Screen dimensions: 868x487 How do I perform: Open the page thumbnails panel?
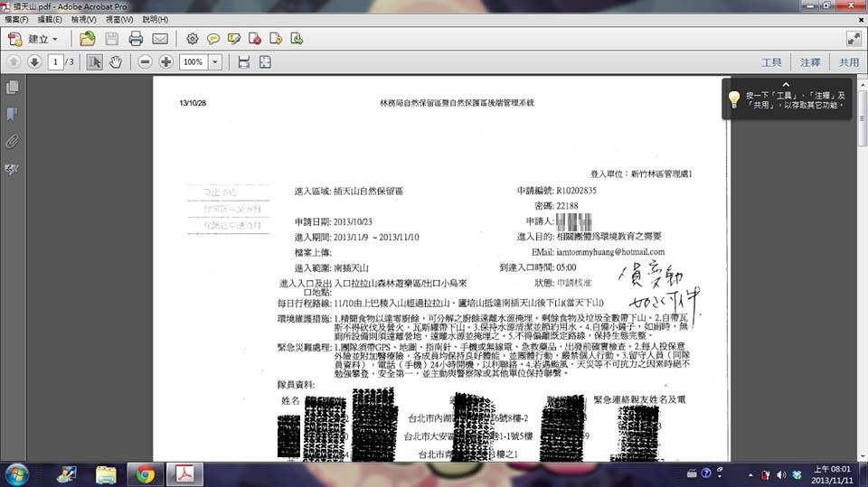(13, 88)
